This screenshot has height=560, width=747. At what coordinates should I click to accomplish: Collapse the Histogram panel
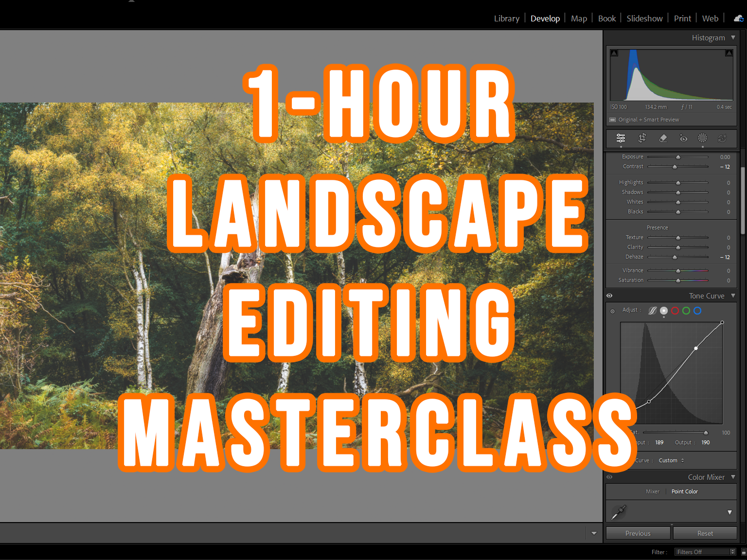coord(733,37)
